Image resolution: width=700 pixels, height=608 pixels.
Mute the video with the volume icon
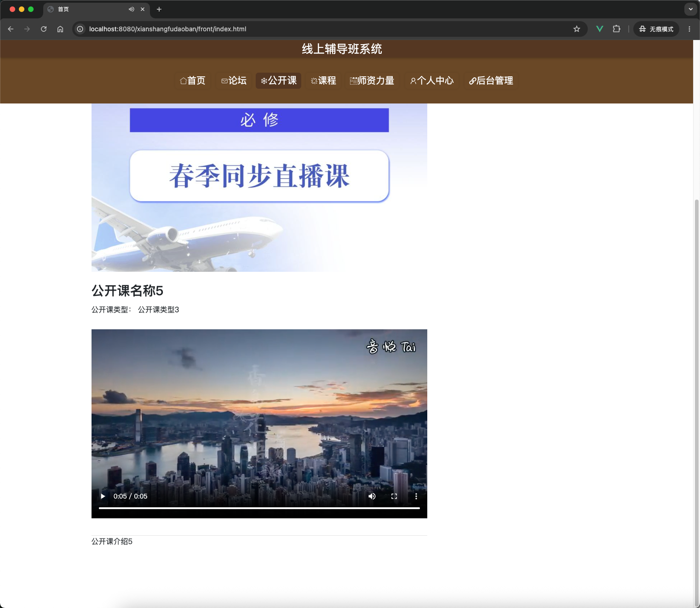(372, 496)
